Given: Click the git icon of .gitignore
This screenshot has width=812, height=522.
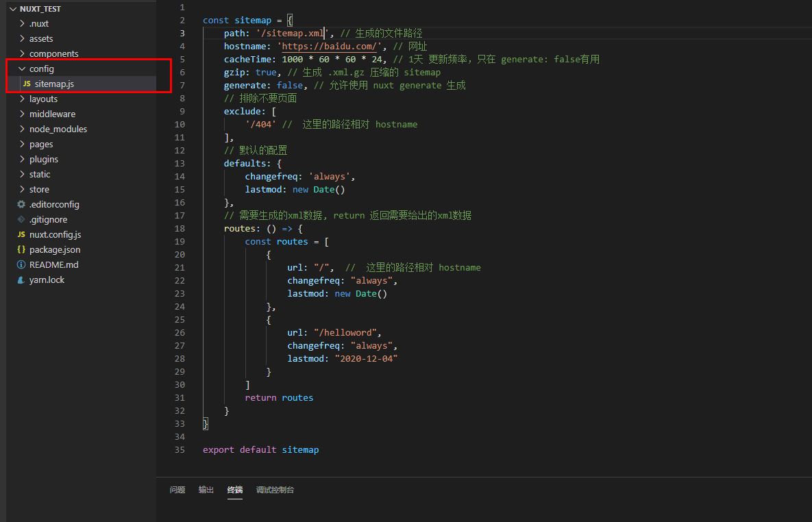Looking at the screenshot, I should [21, 219].
